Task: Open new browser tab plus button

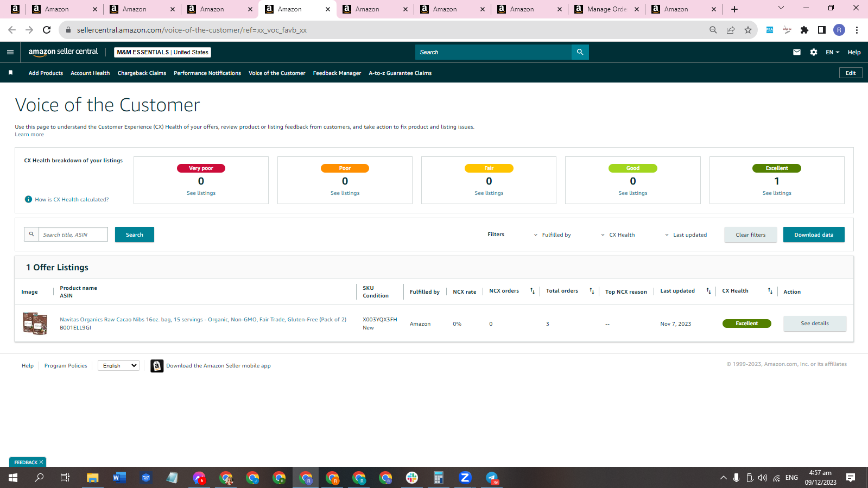Action: (x=734, y=9)
